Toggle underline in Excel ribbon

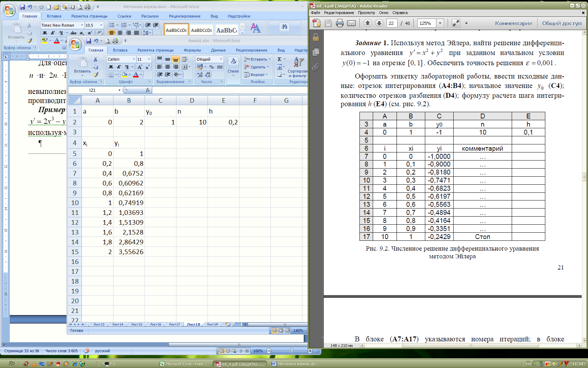coord(127,67)
